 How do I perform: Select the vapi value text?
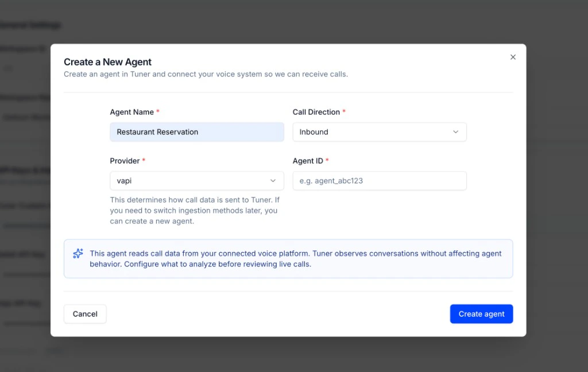(124, 180)
